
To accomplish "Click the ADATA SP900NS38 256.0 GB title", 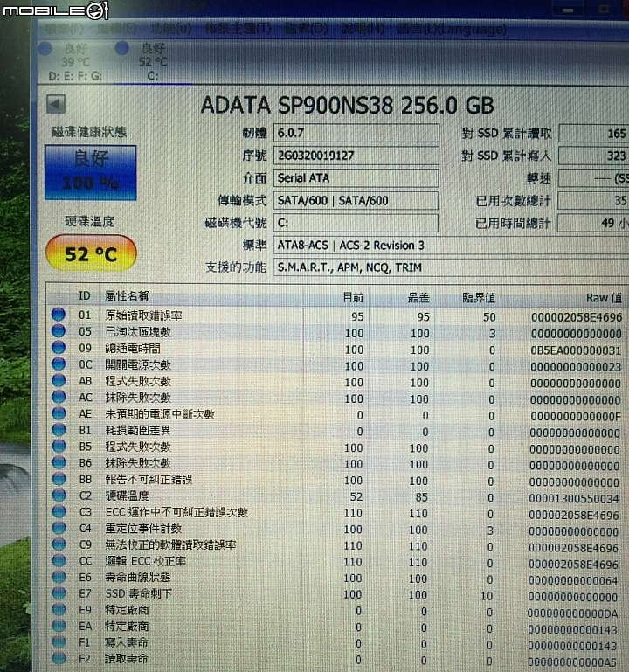I will coord(348,106).
